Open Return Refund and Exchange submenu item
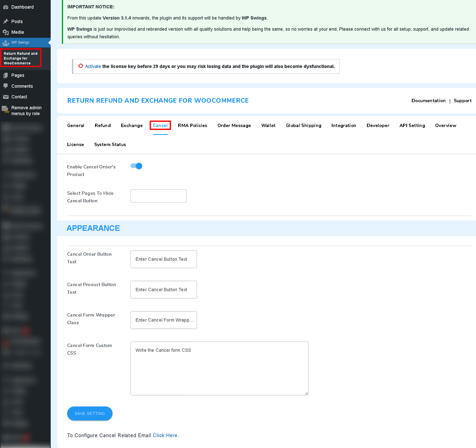Image resolution: width=476 pixels, height=448 pixels. 21,58
